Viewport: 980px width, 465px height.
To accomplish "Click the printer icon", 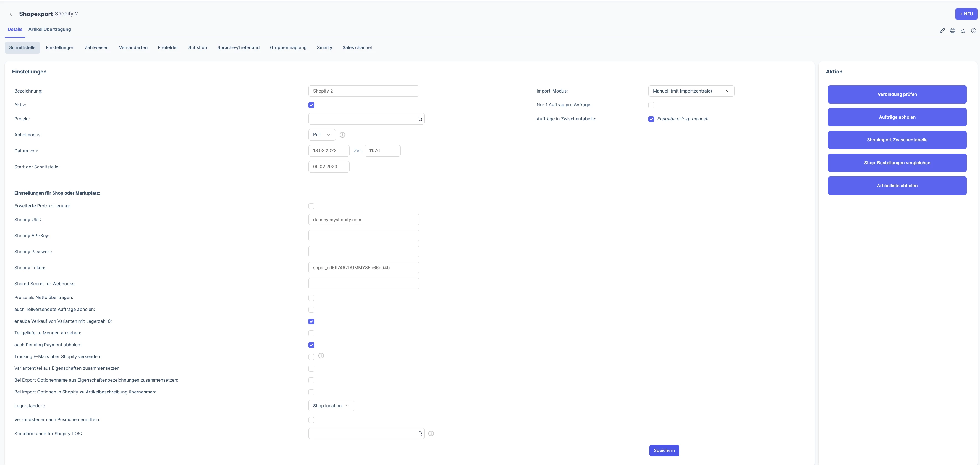I will click(x=953, y=31).
